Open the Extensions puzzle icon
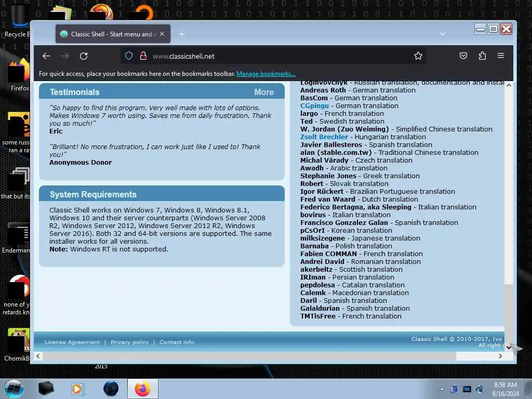The image size is (532, 399). (482, 56)
